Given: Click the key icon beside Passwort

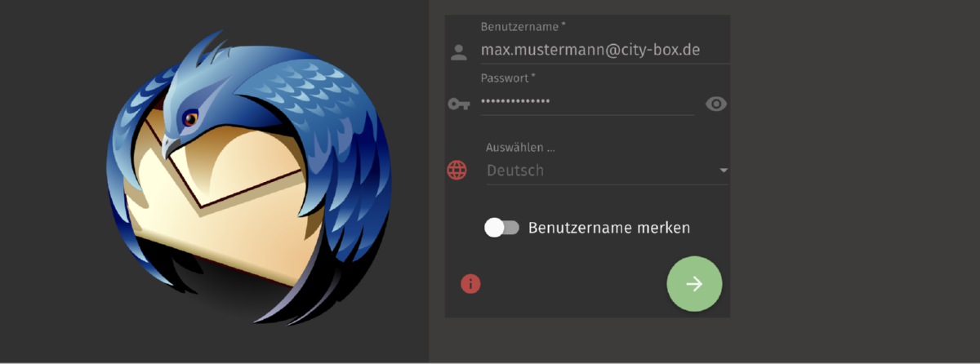Looking at the screenshot, I should pyautogui.click(x=459, y=104).
